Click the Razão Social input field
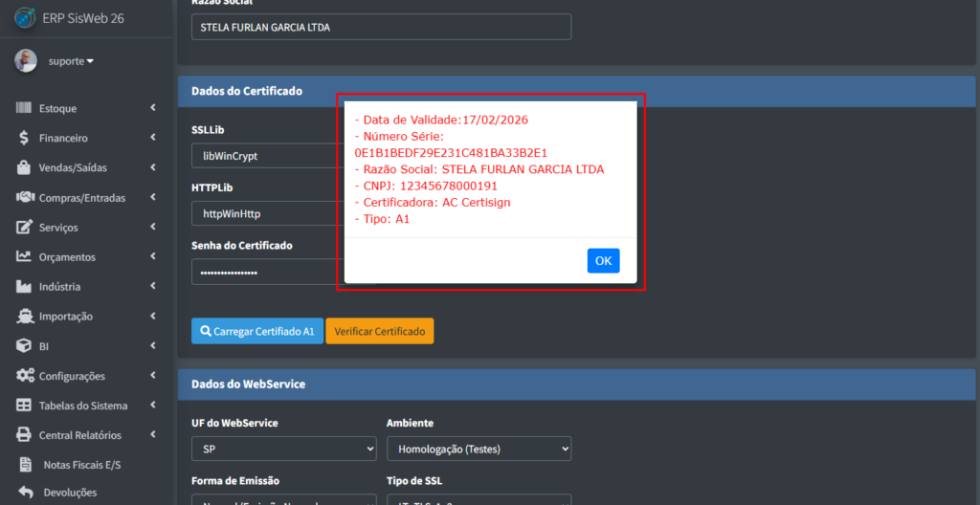 pyautogui.click(x=381, y=28)
